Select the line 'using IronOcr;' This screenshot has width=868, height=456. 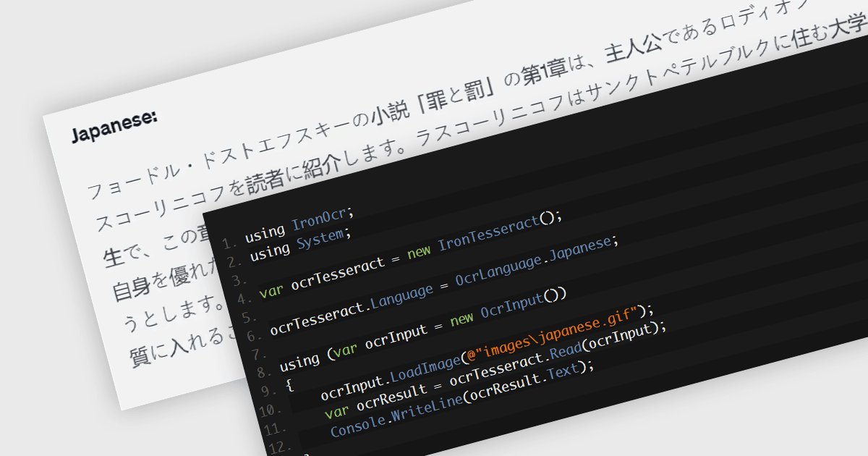click(x=298, y=224)
